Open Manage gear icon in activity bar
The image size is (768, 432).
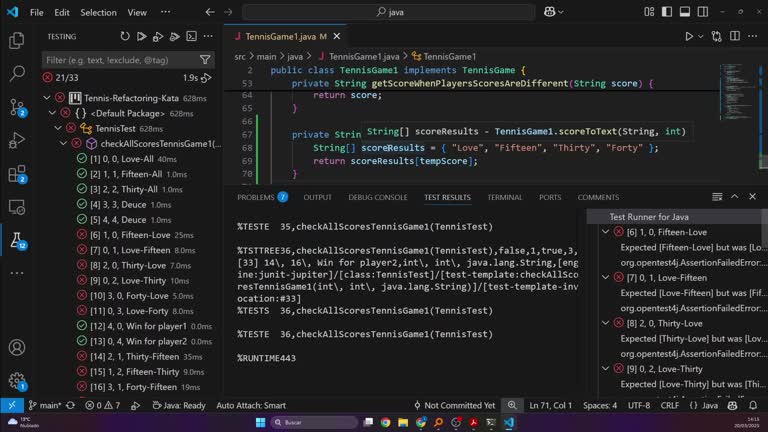coord(17,381)
